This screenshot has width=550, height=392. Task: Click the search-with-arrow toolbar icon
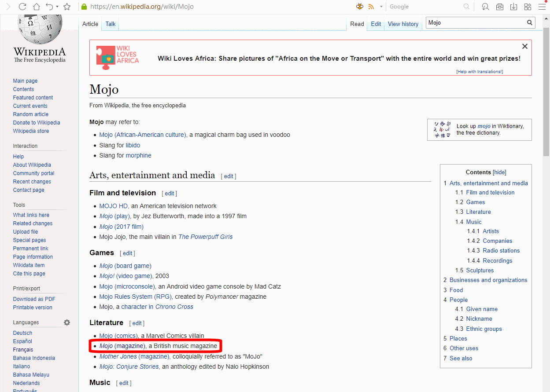pos(485,7)
